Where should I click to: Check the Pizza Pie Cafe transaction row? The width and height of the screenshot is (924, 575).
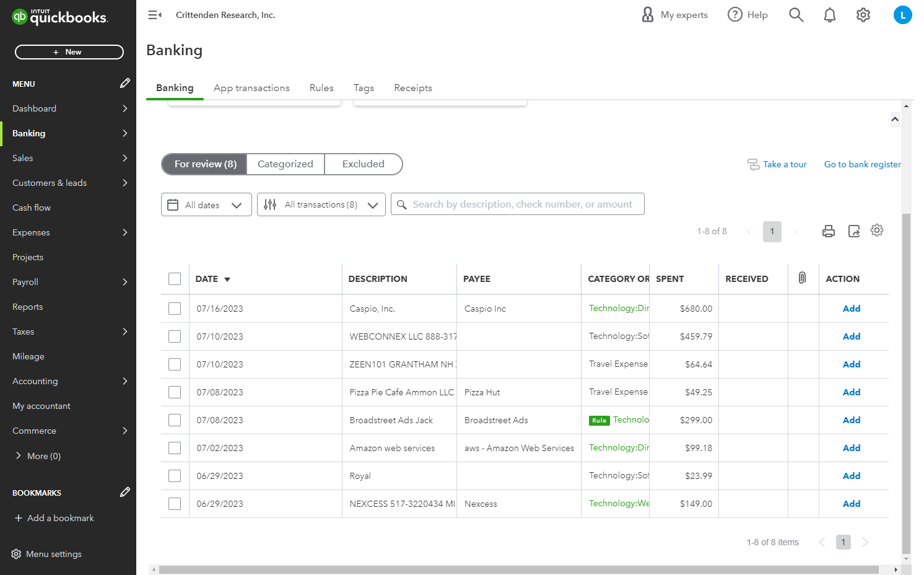[x=175, y=392]
